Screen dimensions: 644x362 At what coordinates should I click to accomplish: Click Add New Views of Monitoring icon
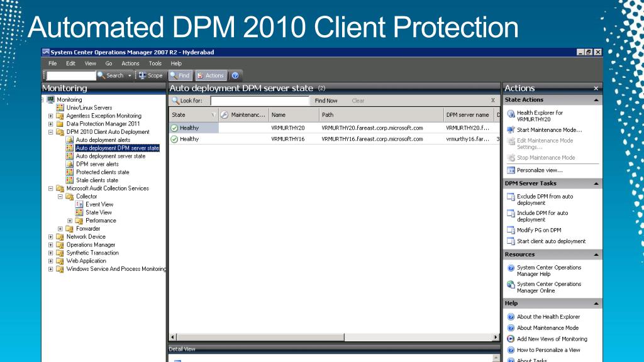tap(511, 339)
